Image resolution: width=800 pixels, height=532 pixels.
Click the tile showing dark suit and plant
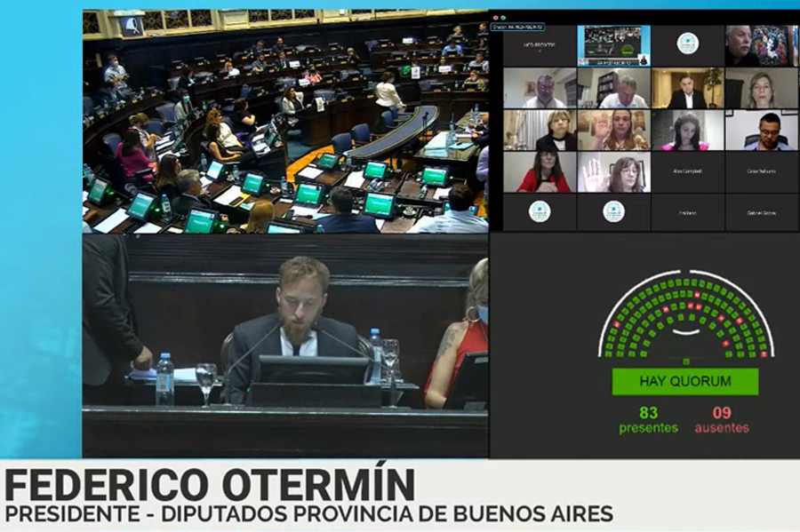tap(687, 88)
